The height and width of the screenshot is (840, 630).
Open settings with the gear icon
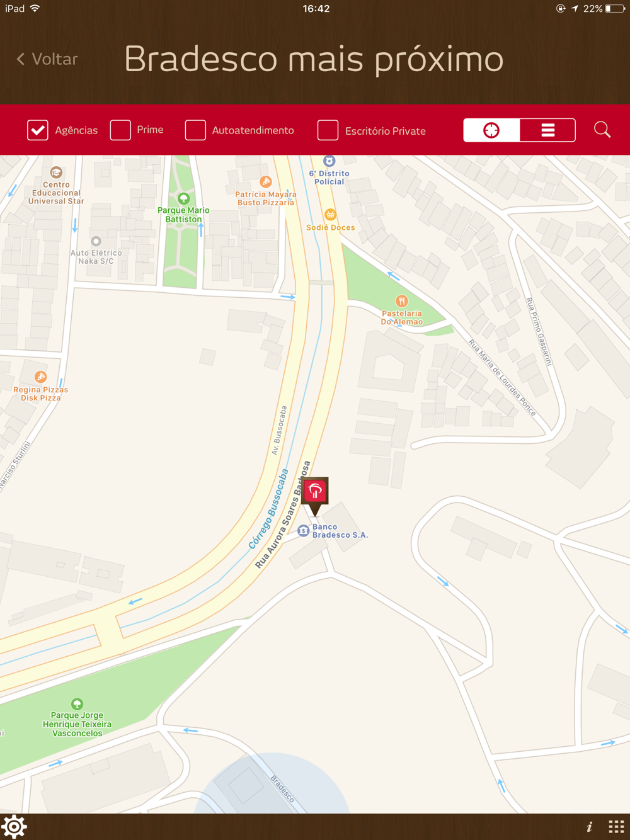tap(14, 826)
